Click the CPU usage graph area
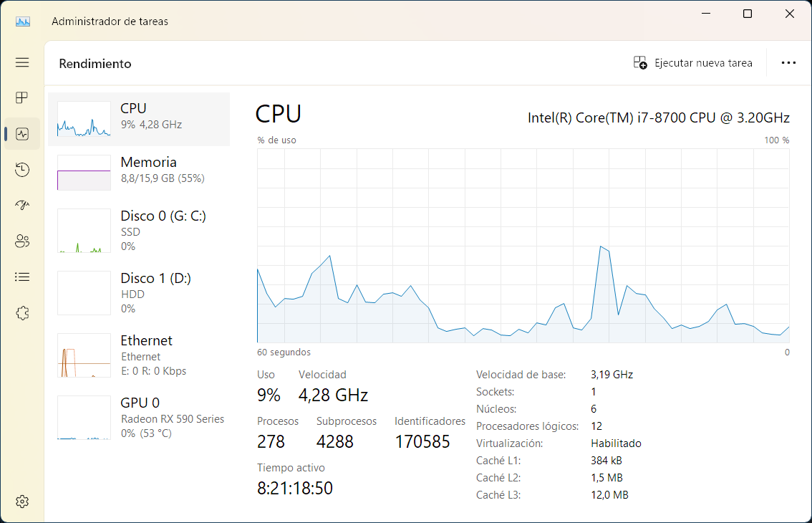 point(523,246)
